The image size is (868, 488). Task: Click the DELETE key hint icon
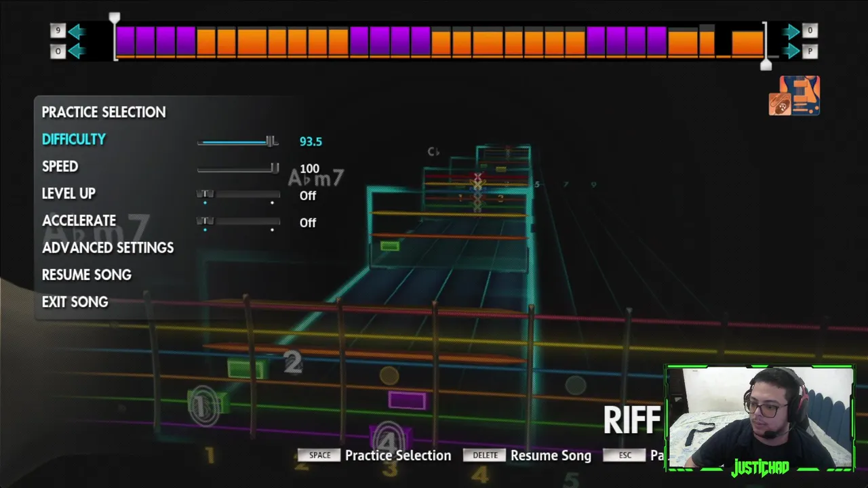pos(485,455)
